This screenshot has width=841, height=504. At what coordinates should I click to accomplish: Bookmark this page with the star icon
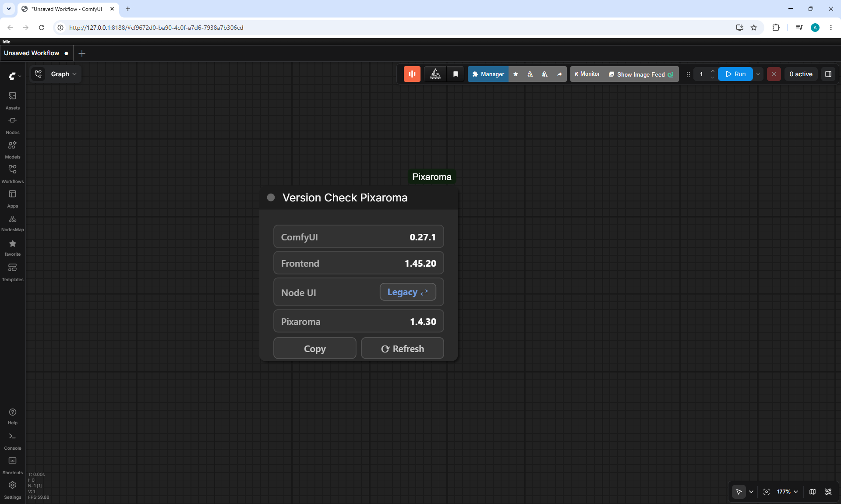coord(754,28)
